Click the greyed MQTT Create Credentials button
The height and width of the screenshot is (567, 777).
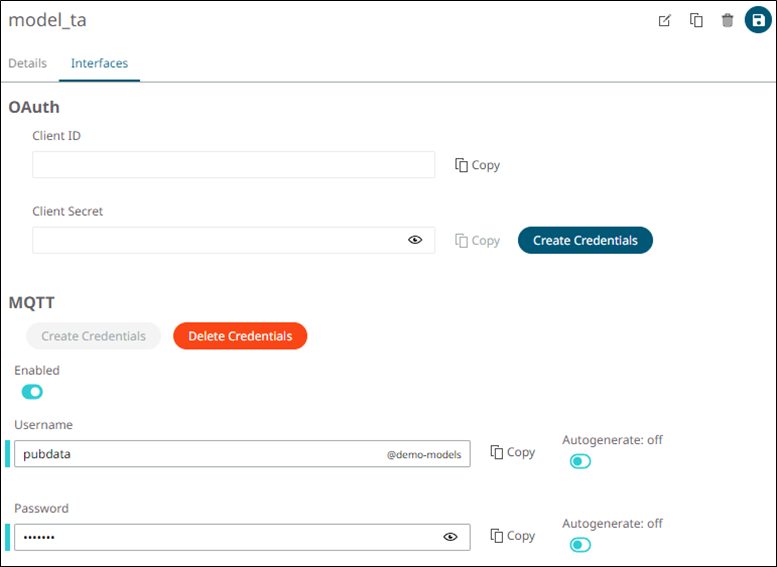(x=93, y=336)
